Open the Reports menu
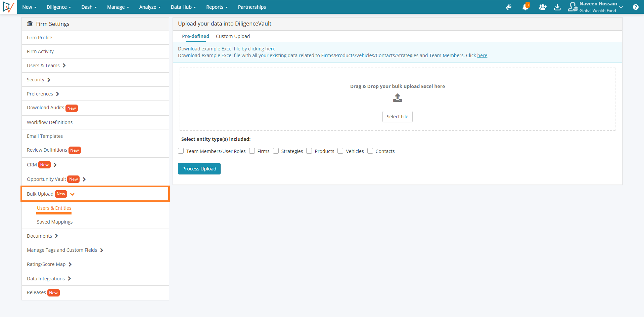Viewport: 644px width, 317px height. pos(217,7)
